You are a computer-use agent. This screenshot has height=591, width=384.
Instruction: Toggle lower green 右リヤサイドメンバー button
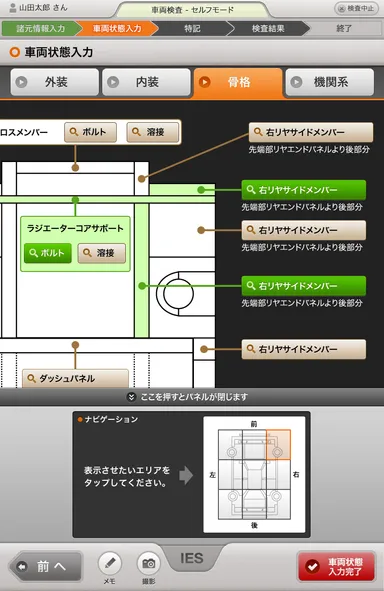[x=304, y=286]
